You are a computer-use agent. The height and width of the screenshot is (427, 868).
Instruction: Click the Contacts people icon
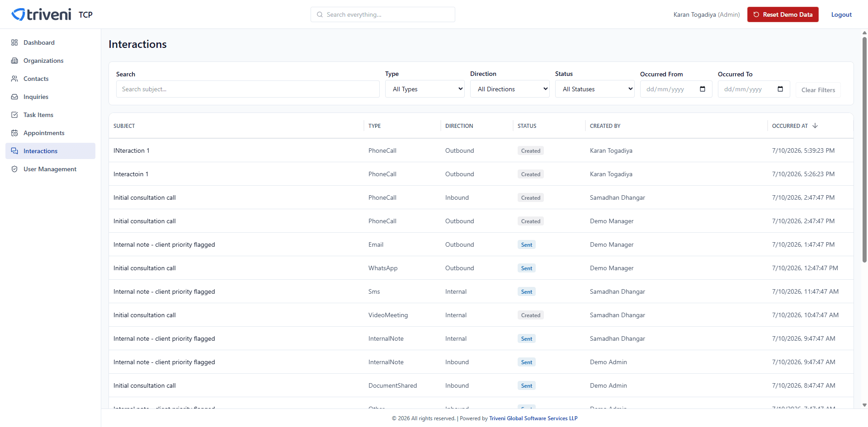(x=14, y=79)
